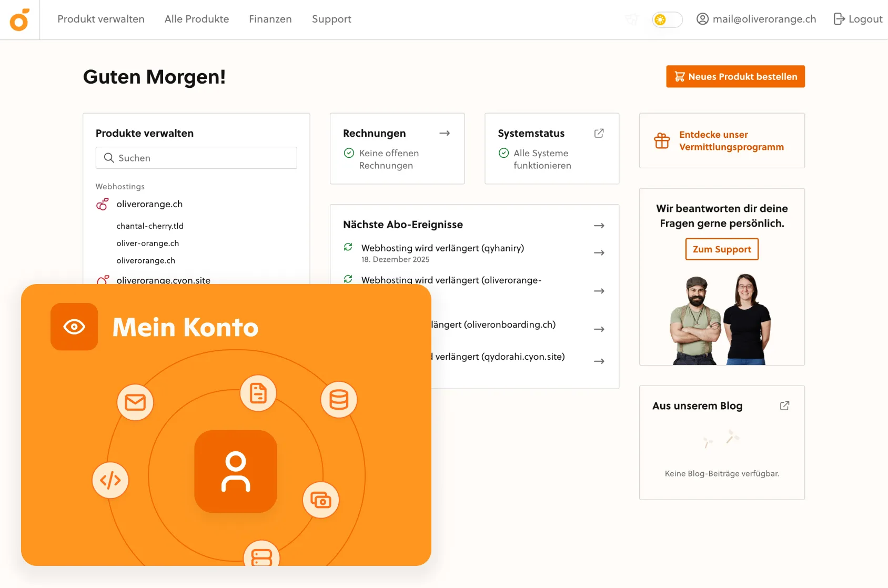Click the envelope mail icon in orbit
This screenshot has width=888, height=588.
tap(135, 402)
